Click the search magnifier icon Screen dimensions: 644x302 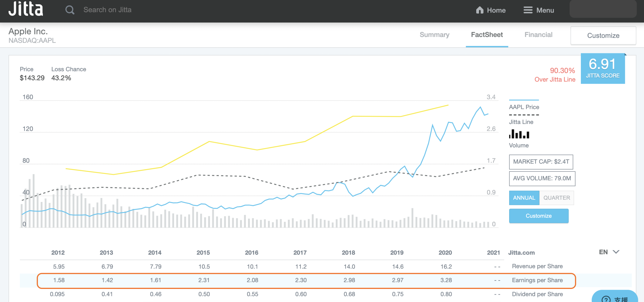point(70,10)
